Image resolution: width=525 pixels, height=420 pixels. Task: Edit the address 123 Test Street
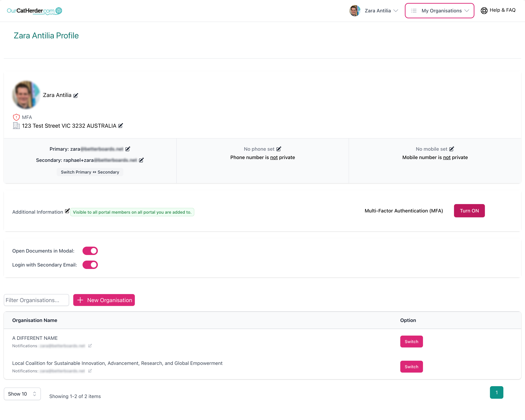pyautogui.click(x=121, y=126)
